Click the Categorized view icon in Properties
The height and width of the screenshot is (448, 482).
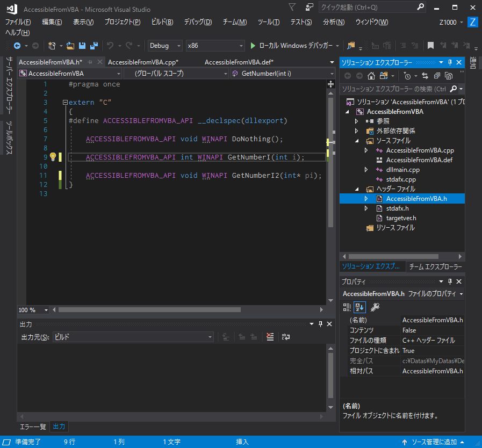pos(347,307)
